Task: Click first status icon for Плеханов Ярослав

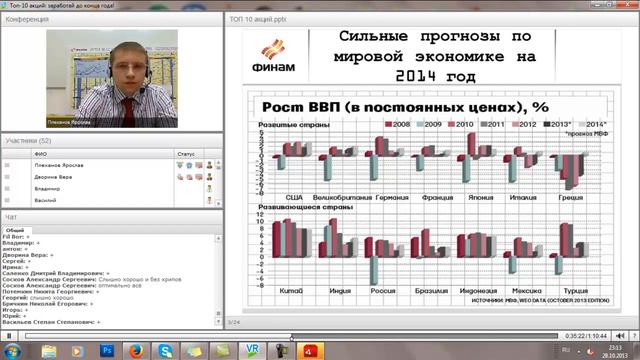Action: [180, 165]
